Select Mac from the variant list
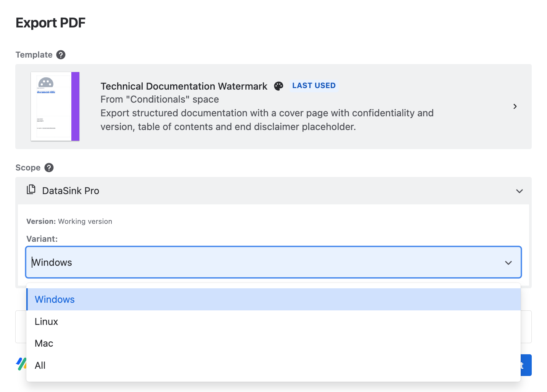547x392 pixels. click(43, 343)
